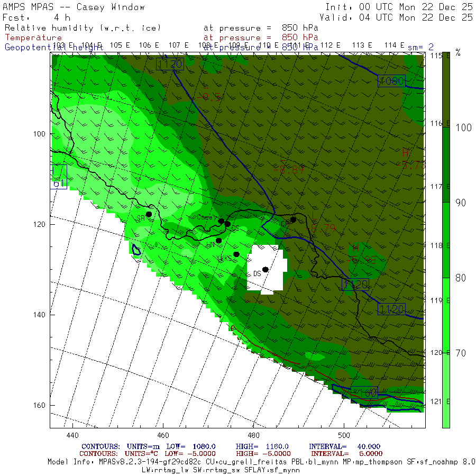Click the red '-0.51' temperature value
The height and width of the screenshot is (476, 476).
[x=210, y=97]
